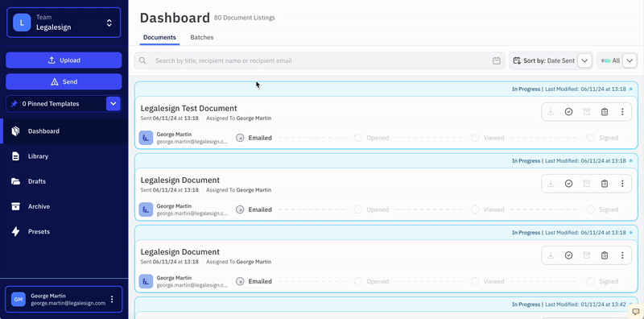Image resolution: width=644 pixels, height=319 pixels.
Task: Click the george.martin@legalesign.com account panel
Action: point(64,300)
